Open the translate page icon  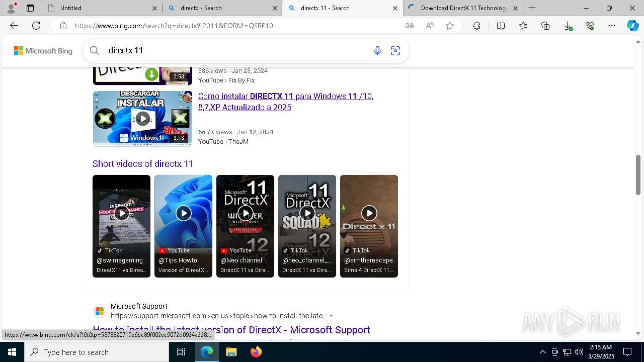(410, 26)
